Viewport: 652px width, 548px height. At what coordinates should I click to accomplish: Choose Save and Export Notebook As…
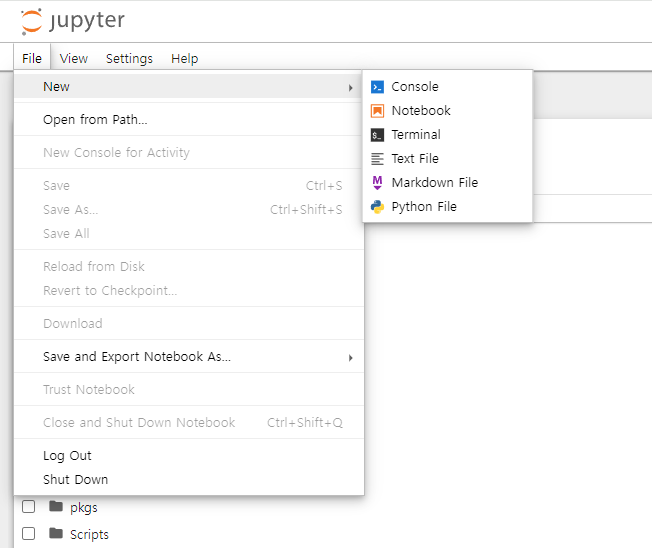[189, 357]
